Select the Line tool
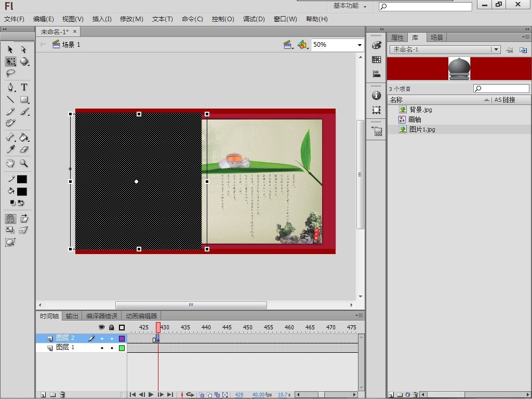Image resolution: width=532 pixels, height=399 pixels. tap(10, 99)
